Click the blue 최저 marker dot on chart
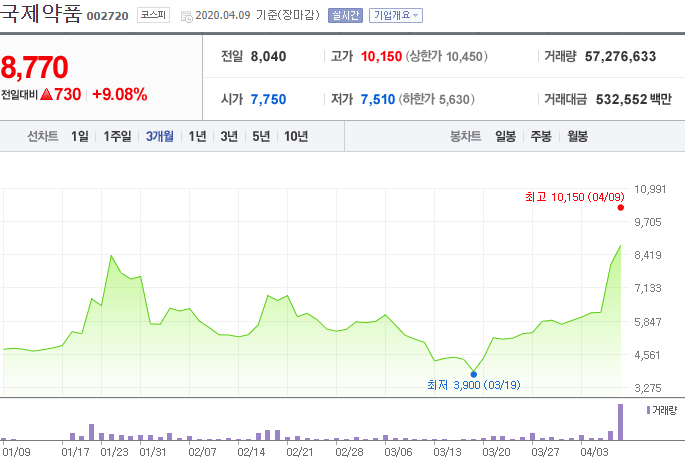The height and width of the screenshot is (467, 685). pyautogui.click(x=474, y=374)
